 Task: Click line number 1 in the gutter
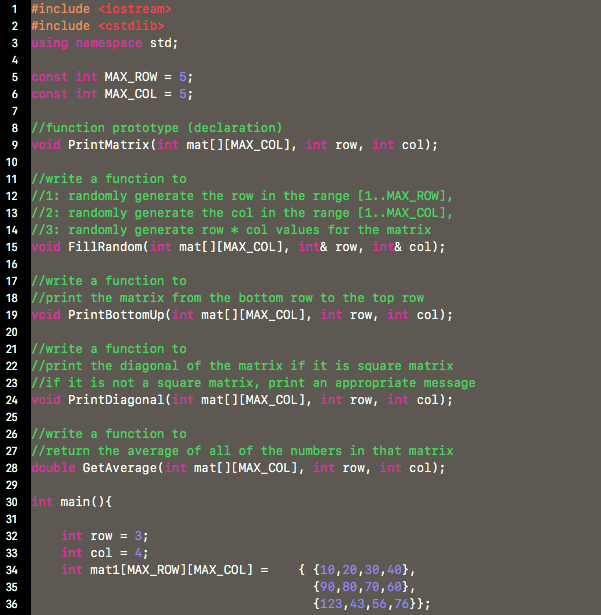[15, 9]
